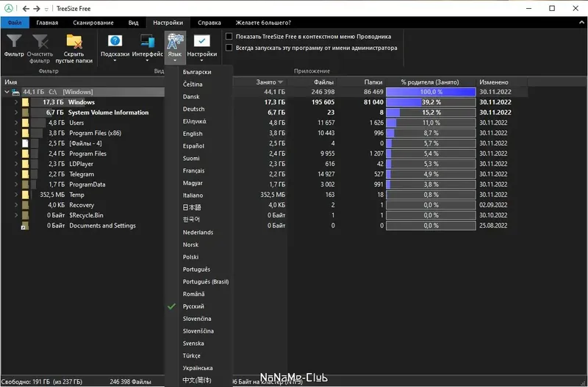Collapse the ribbon with the top-right chevron

click(581, 23)
